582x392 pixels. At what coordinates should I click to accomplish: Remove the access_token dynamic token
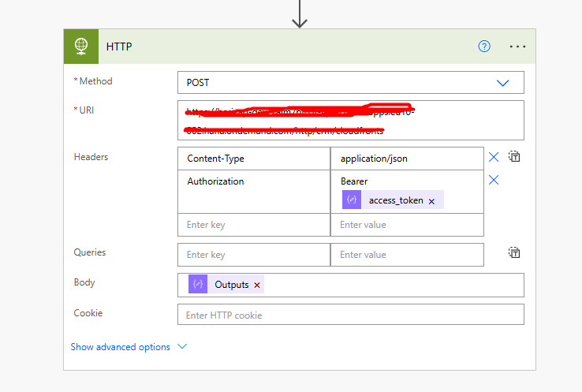(x=431, y=201)
